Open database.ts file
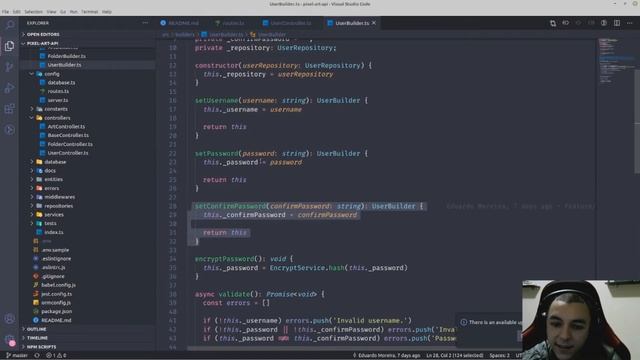This screenshot has width=640, height=360. click(61, 82)
